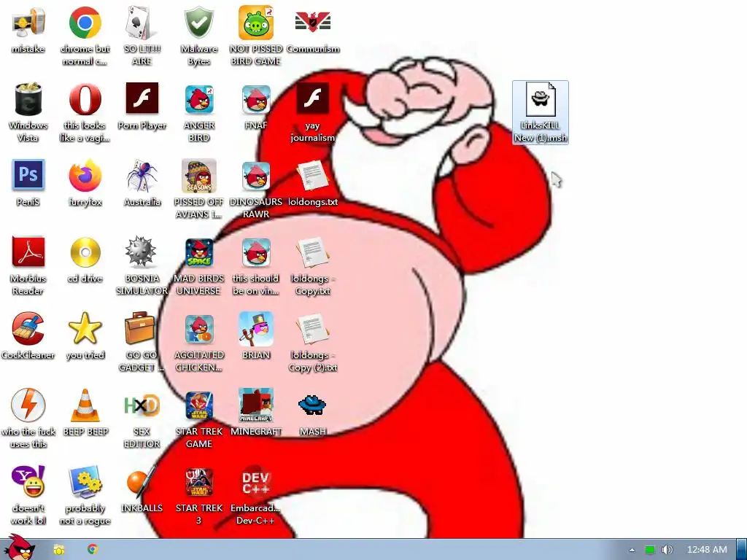The height and width of the screenshot is (560, 747).
Task: Open the 12:48 AM clock
Action: click(707, 550)
